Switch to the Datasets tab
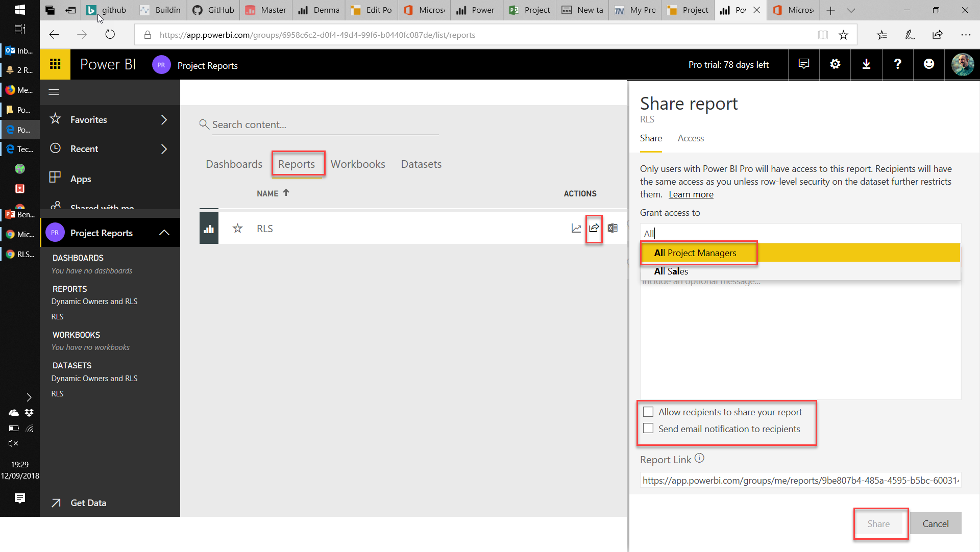The image size is (980, 552). coord(421,164)
